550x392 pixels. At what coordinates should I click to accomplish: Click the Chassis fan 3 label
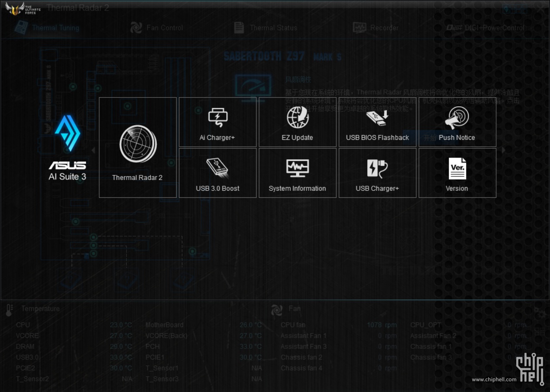click(x=431, y=357)
